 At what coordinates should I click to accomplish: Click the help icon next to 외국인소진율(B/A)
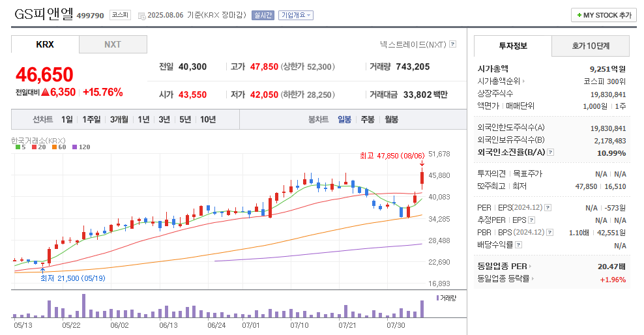coord(551,153)
